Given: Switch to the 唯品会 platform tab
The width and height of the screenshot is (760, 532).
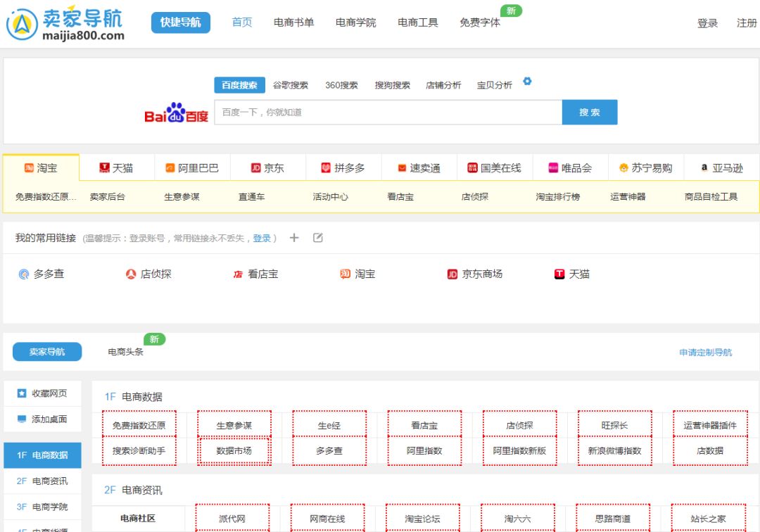Looking at the screenshot, I should (571, 167).
